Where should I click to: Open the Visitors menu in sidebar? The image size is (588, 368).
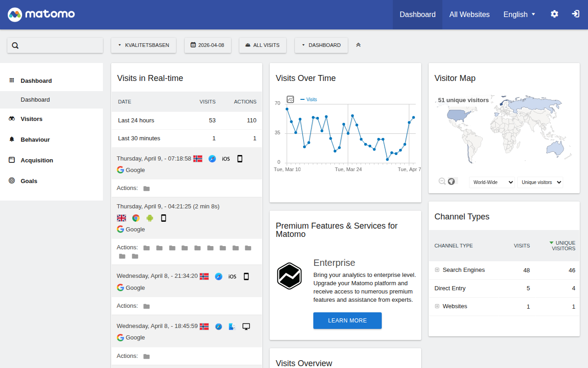coord(31,119)
